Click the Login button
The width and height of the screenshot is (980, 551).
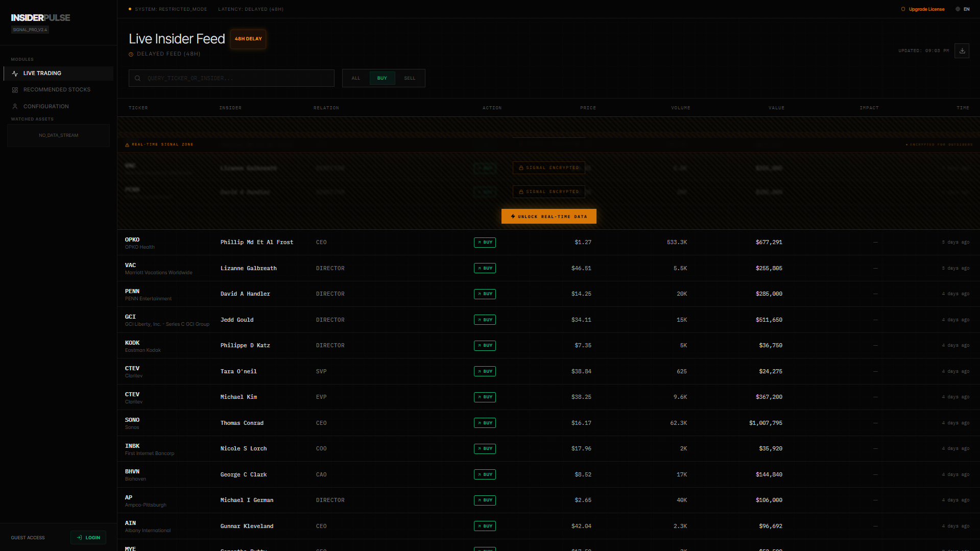(88, 538)
